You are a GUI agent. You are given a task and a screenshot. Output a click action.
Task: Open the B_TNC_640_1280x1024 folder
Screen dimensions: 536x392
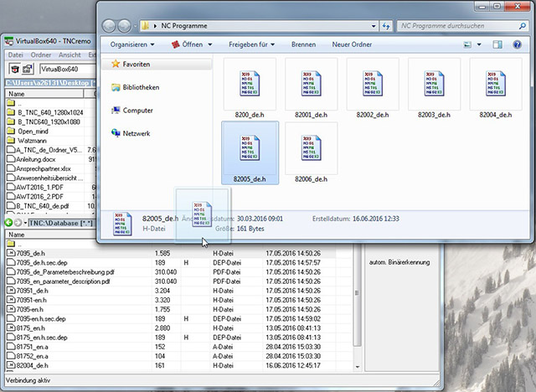click(x=52, y=112)
